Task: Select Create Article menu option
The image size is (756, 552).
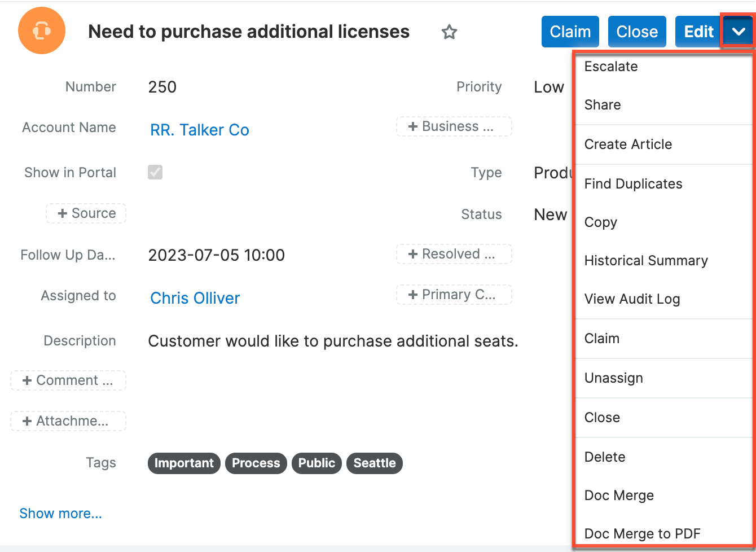Action: [628, 144]
